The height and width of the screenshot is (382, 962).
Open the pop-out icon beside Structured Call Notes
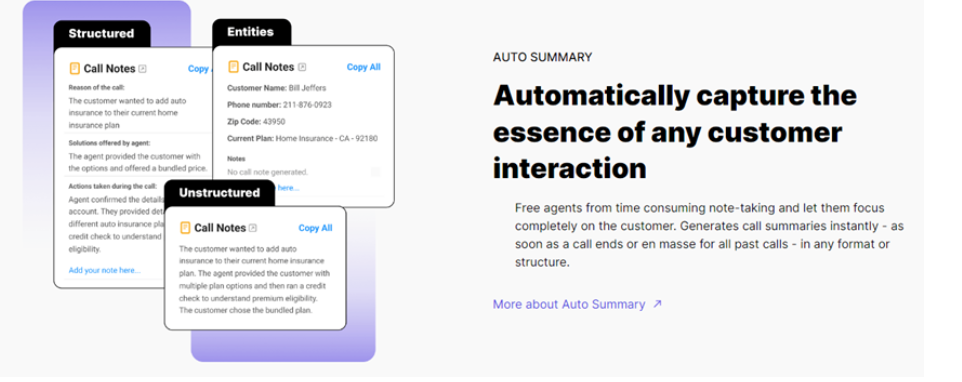142,69
